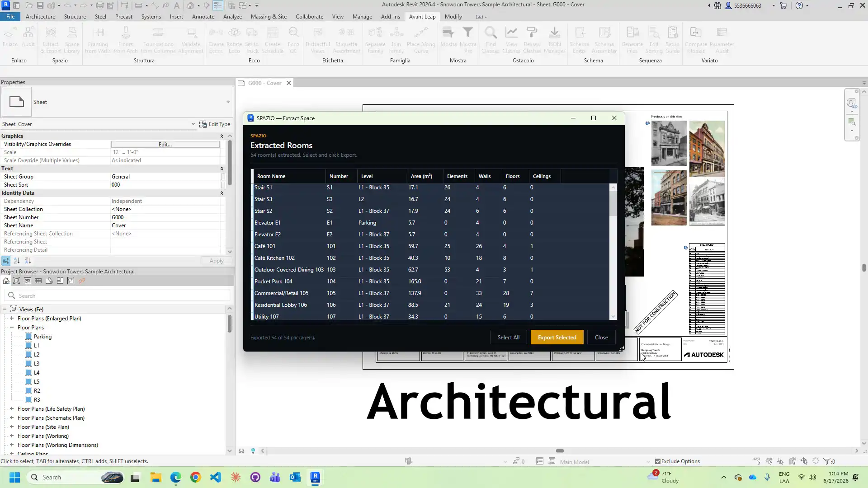Image resolution: width=868 pixels, height=488 pixels.
Task: Toggle the Exclude Options checkbox
Action: (x=658, y=461)
